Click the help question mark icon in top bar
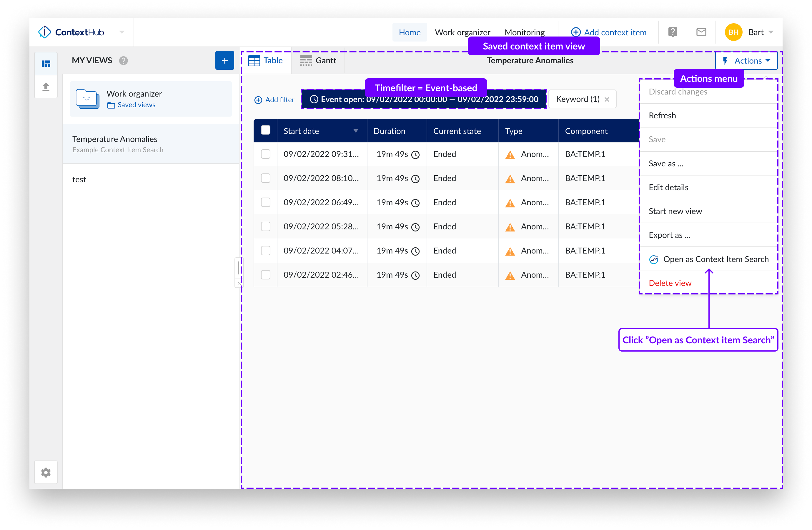The image size is (812, 530). point(673,32)
